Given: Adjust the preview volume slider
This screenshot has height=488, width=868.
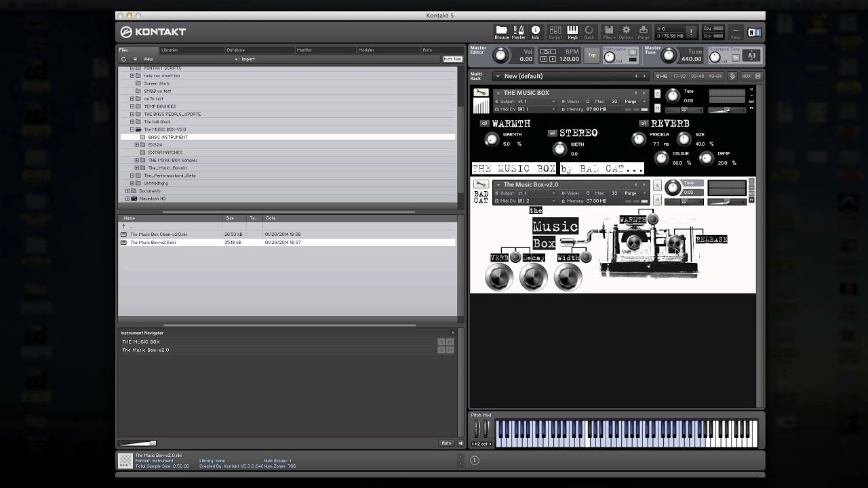Looking at the screenshot, I should pos(138,443).
